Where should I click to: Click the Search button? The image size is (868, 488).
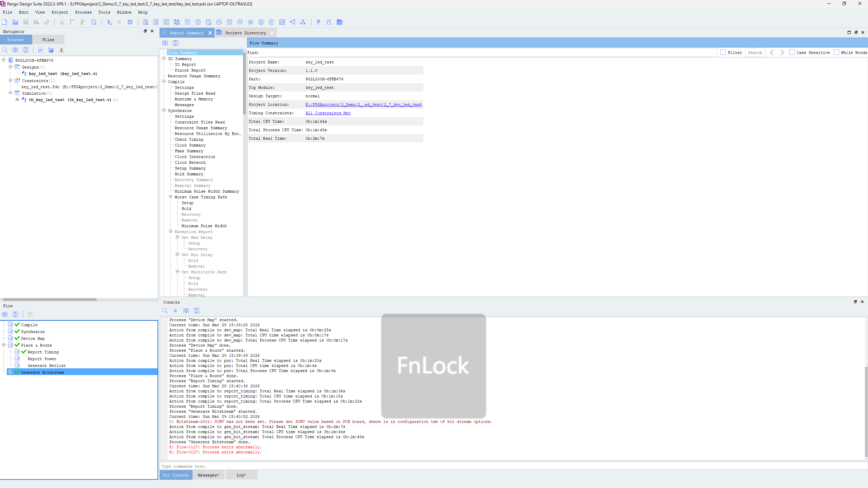click(755, 53)
